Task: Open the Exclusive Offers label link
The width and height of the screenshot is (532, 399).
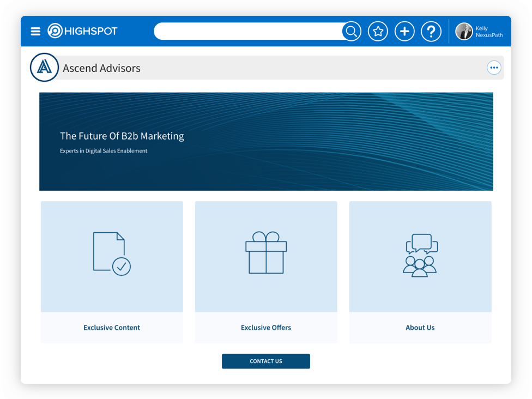Action: pos(266,328)
